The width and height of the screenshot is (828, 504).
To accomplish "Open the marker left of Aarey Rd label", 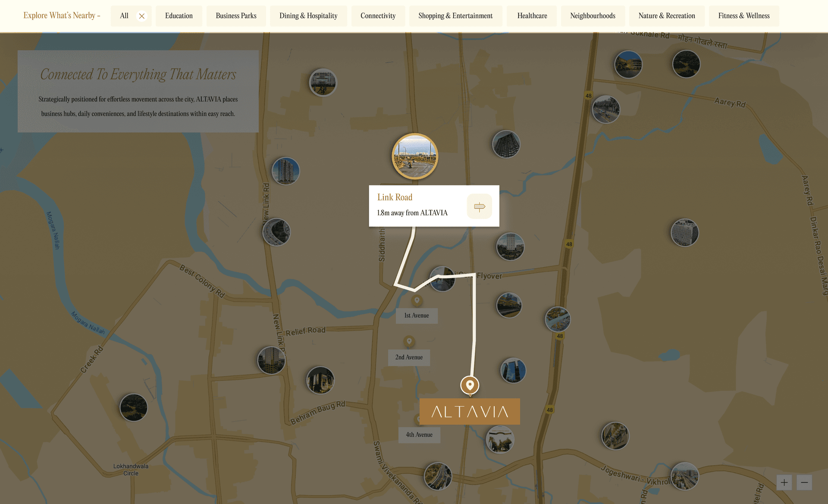I will coord(606,109).
